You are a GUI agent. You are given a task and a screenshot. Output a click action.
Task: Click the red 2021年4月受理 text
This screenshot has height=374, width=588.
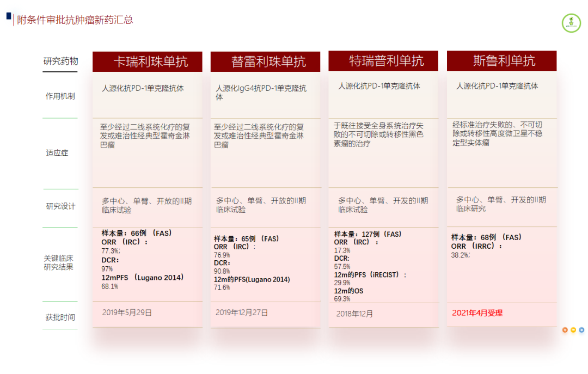click(x=477, y=313)
